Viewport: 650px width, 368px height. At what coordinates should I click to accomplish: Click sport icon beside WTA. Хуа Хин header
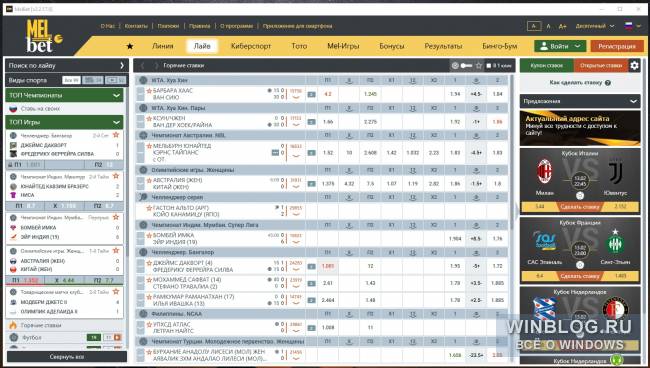143,80
